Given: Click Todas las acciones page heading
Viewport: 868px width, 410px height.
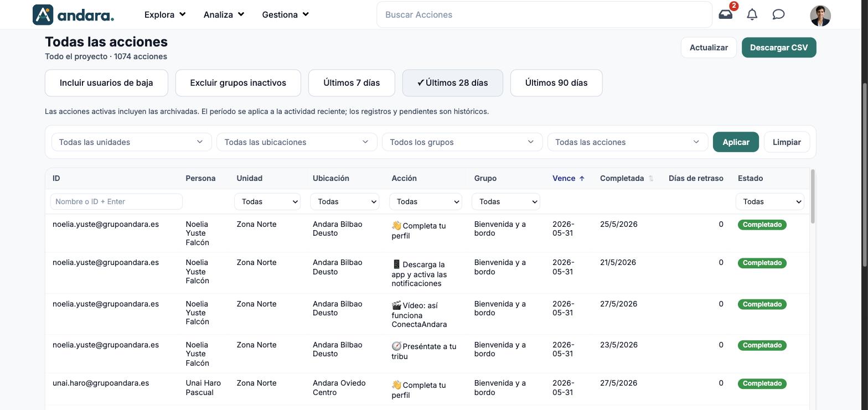Looking at the screenshot, I should pyautogui.click(x=106, y=41).
